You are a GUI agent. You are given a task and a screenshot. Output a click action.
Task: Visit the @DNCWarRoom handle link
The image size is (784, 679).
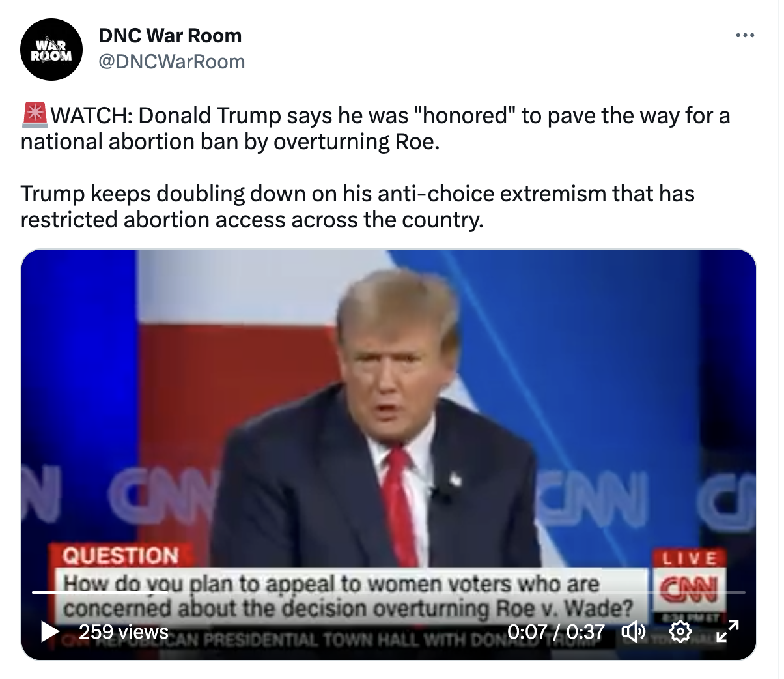tap(172, 62)
